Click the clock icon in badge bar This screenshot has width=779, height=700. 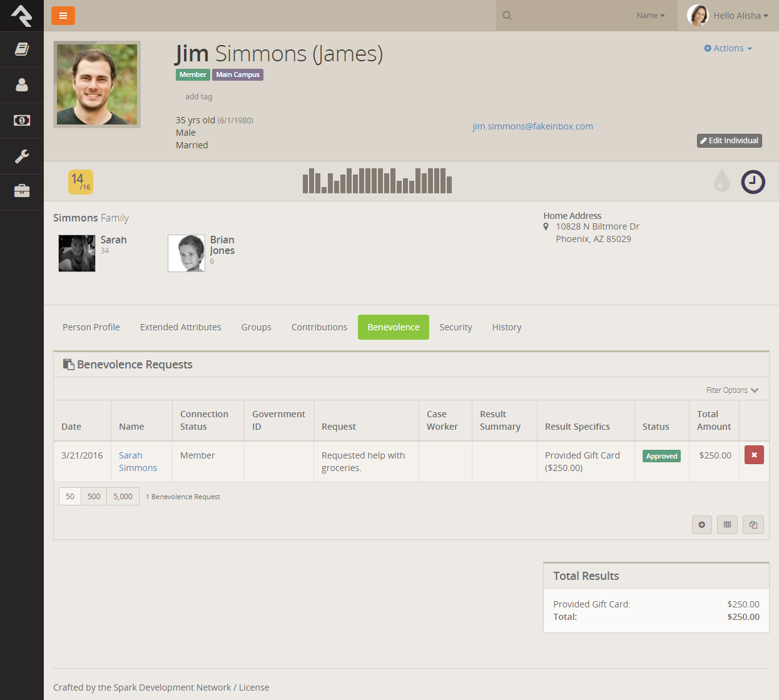tap(753, 182)
